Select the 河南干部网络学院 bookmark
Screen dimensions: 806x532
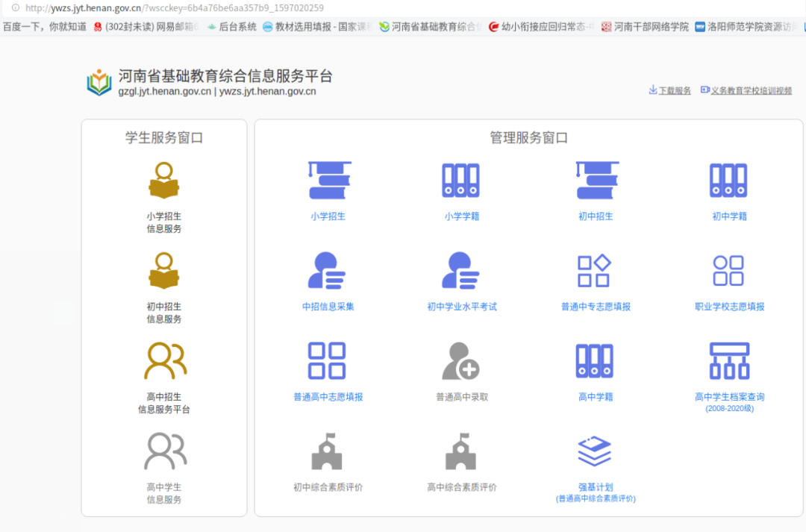[645, 27]
